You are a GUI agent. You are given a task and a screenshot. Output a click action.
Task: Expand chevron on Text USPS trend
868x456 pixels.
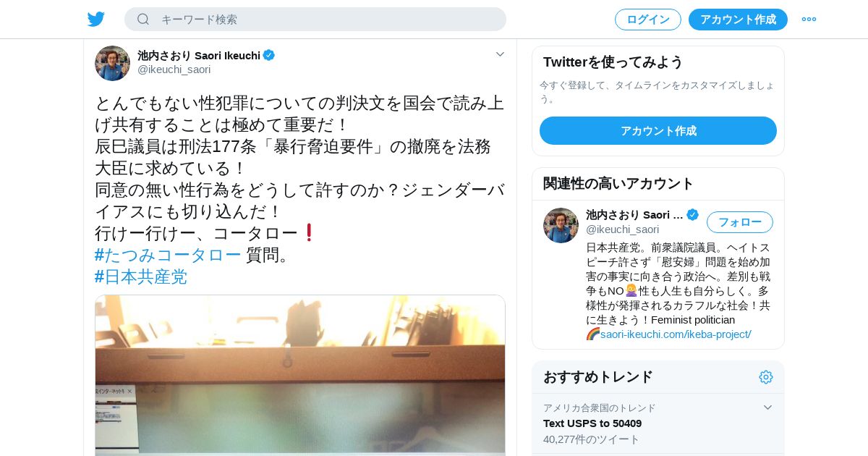tap(767, 408)
